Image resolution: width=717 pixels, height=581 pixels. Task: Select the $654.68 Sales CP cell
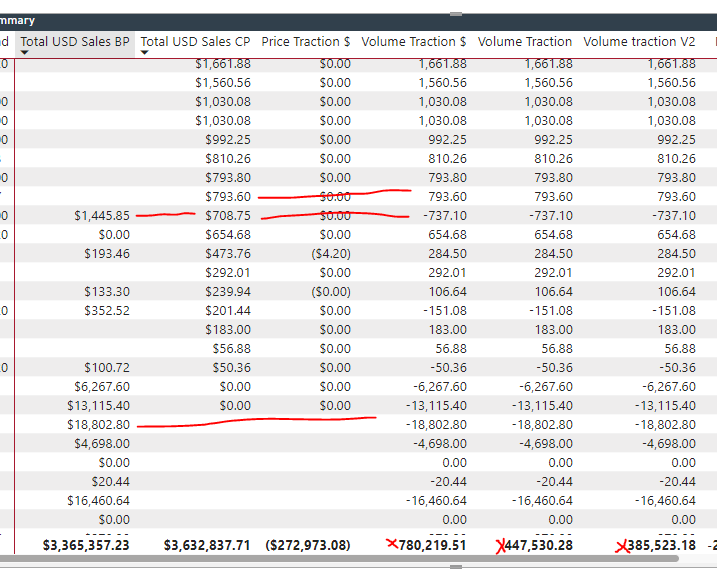[228, 235]
